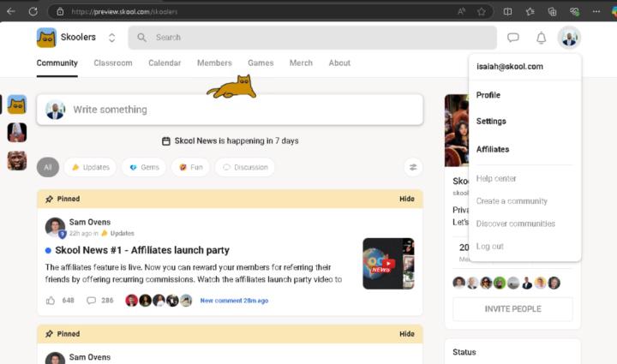
Task: Expand the Skoolers community switcher arrows
Action: [111, 38]
